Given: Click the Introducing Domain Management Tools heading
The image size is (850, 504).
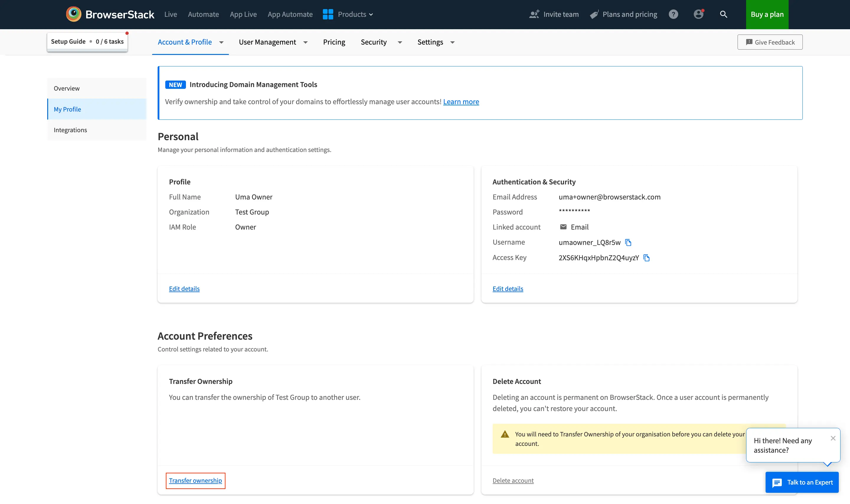Looking at the screenshot, I should pos(253,85).
